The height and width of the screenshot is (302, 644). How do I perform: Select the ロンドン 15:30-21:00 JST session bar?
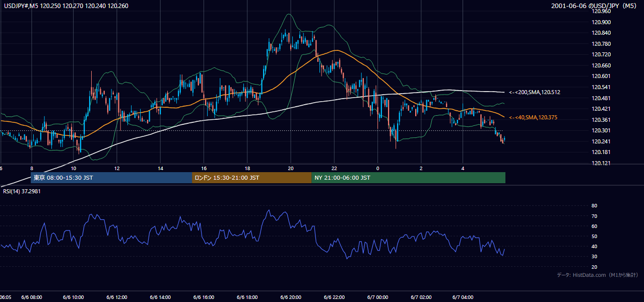(251, 178)
